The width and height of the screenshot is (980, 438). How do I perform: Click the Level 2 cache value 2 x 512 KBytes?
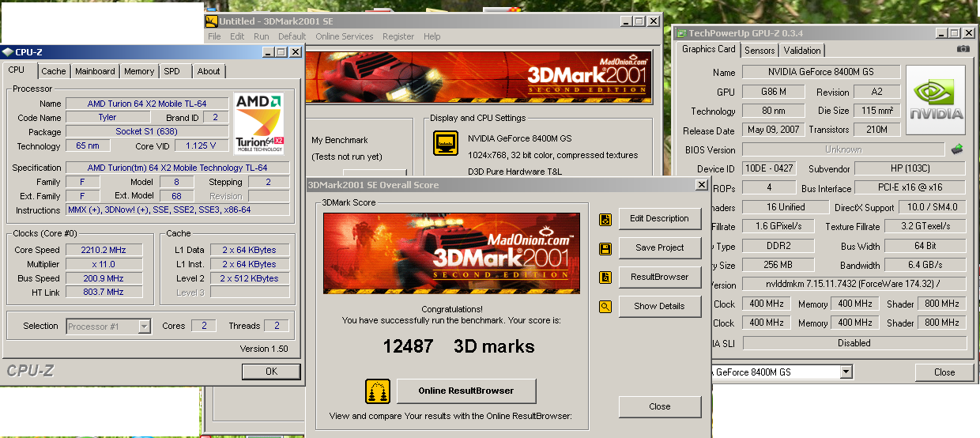250,278
